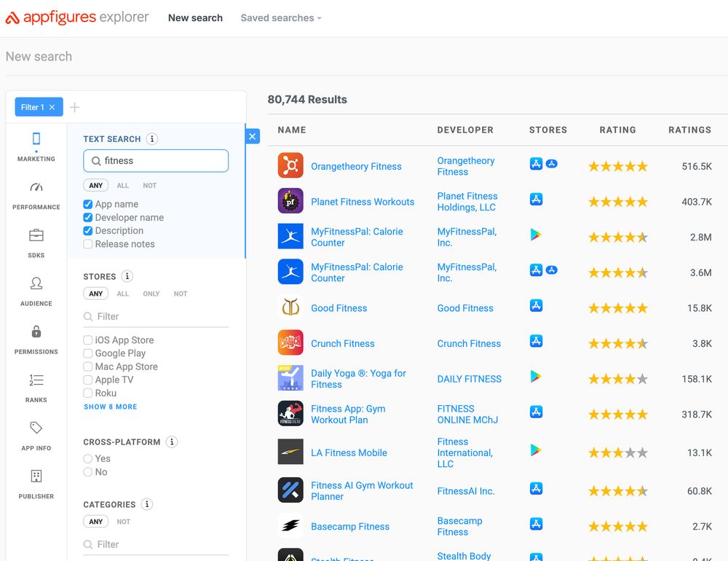Image resolution: width=728 pixels, height=561 pixels.
Task: Check the Mac App Store checkbox
Action: coord(88,366)
